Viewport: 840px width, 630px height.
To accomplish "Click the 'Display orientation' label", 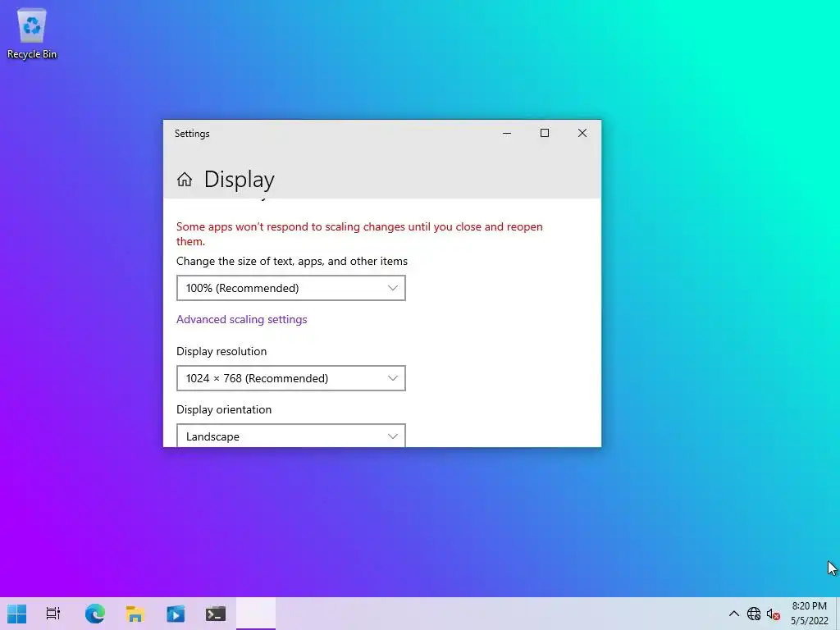I will [224, 409].
